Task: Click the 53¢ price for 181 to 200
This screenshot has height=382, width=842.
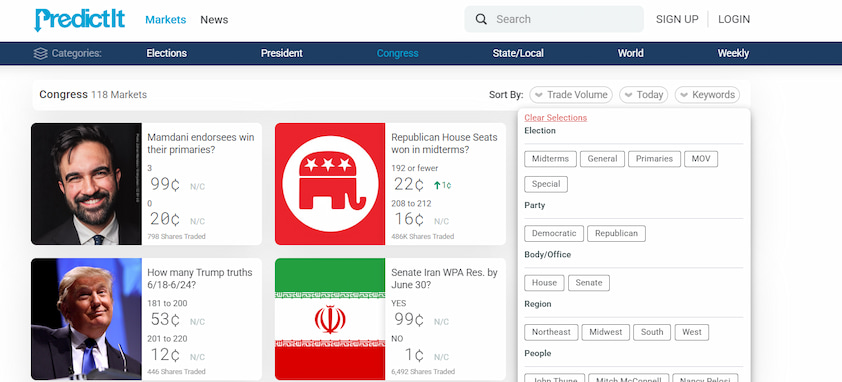Action: [x=165, y=320]
